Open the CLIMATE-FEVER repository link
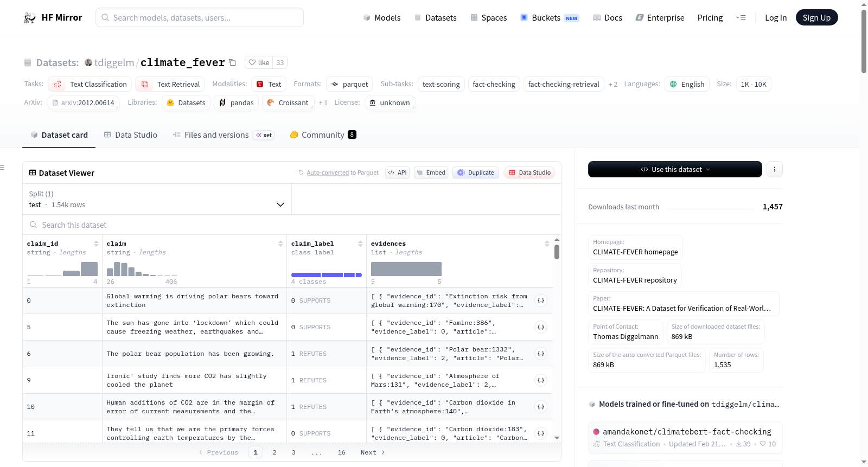The height and width of the screenshot is (467, 868). pyautogui.click(x=635, y=280)
